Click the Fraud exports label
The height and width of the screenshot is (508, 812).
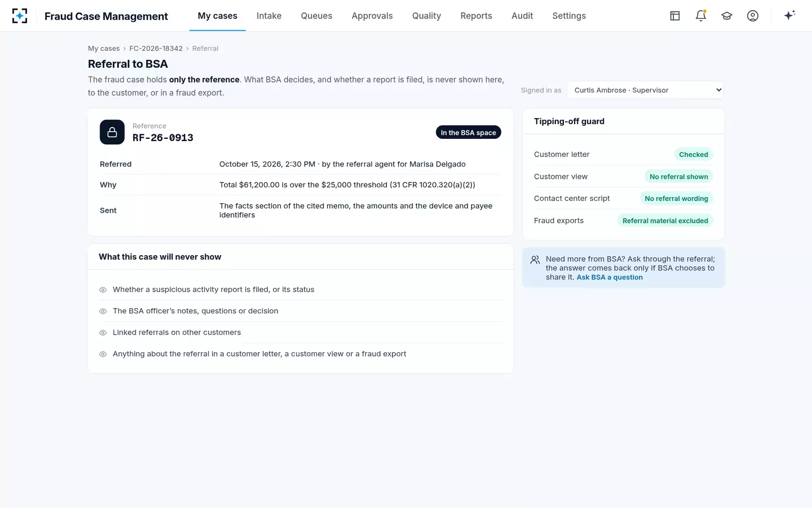pyautogui.click(x=559, y=221)
